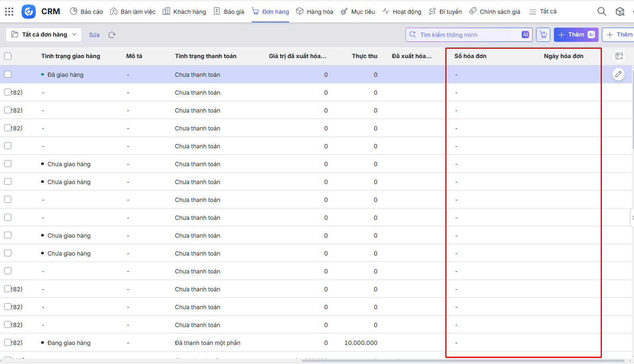The width and height of the screenshot is (634, 364).
Task: Click the Tìm kiếm thông minh search field
Action: (x=468, y=35)
